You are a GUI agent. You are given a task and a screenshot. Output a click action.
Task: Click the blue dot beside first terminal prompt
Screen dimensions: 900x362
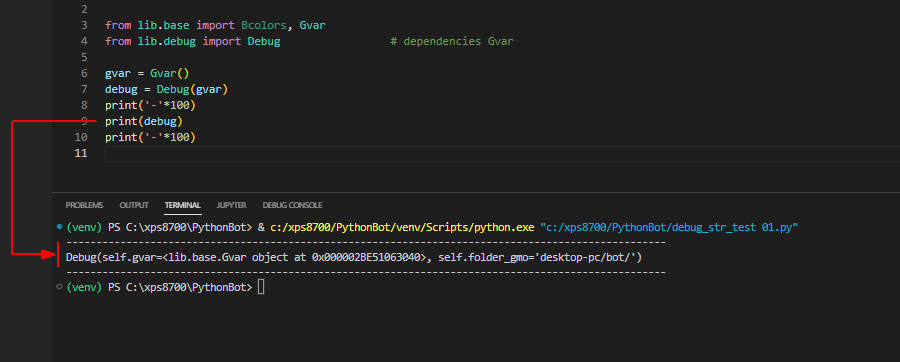point(60,227)
